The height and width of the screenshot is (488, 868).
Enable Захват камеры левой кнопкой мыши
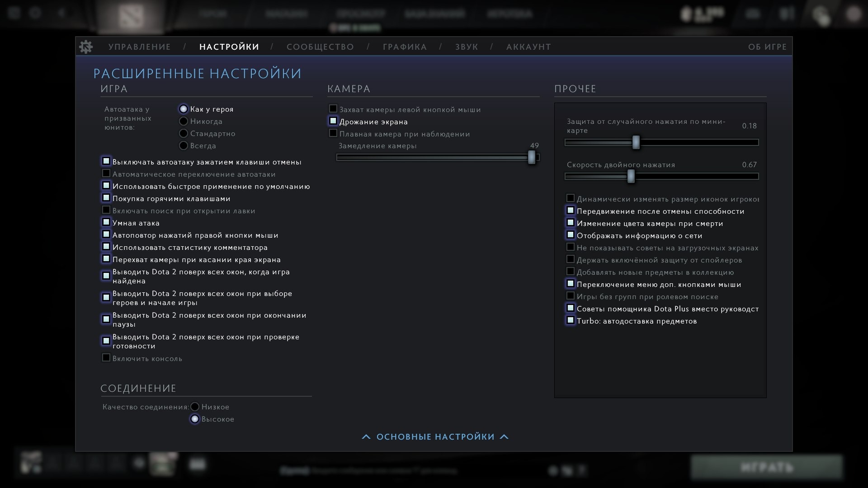333,109
